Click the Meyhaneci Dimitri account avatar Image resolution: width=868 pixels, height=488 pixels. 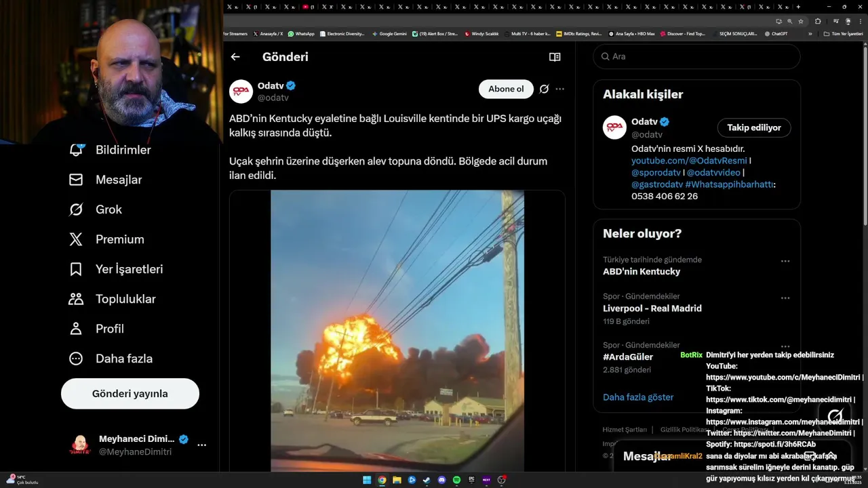point(80,445)
